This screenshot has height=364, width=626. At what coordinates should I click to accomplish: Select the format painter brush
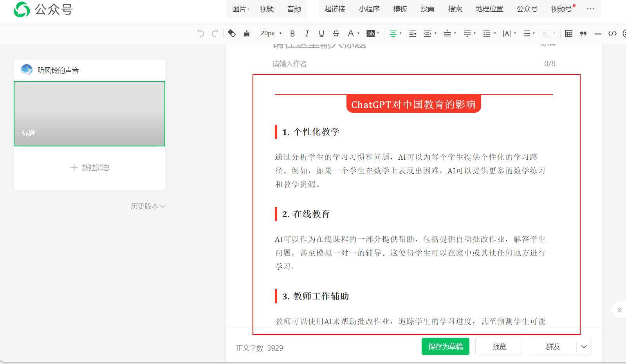click(247, 34)
